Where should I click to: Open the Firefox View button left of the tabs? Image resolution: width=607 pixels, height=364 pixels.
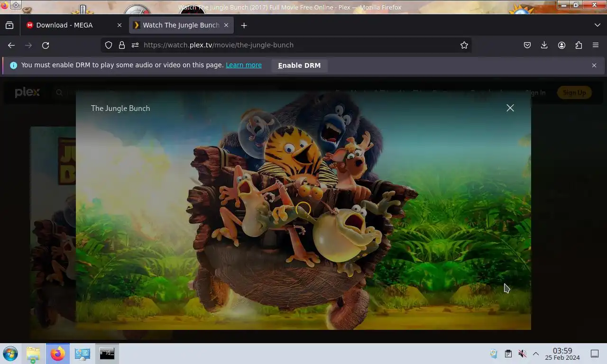click(9, 25)
